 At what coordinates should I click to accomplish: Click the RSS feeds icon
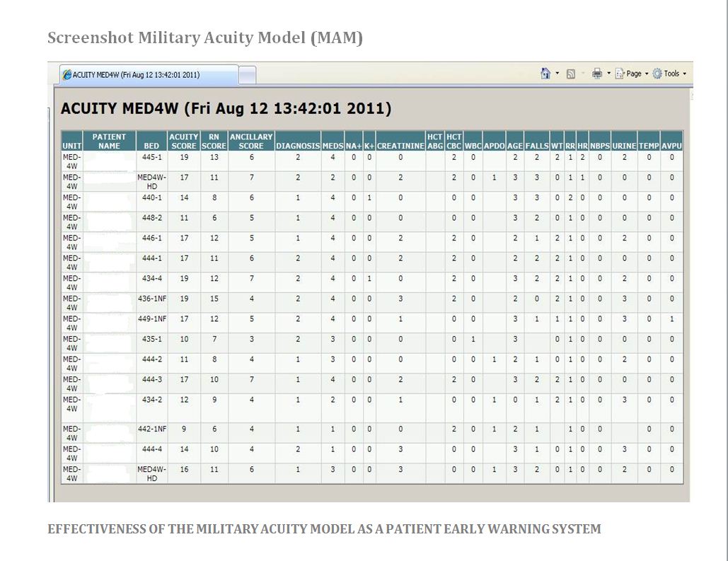pyautogui.click(x=570, y=74)
